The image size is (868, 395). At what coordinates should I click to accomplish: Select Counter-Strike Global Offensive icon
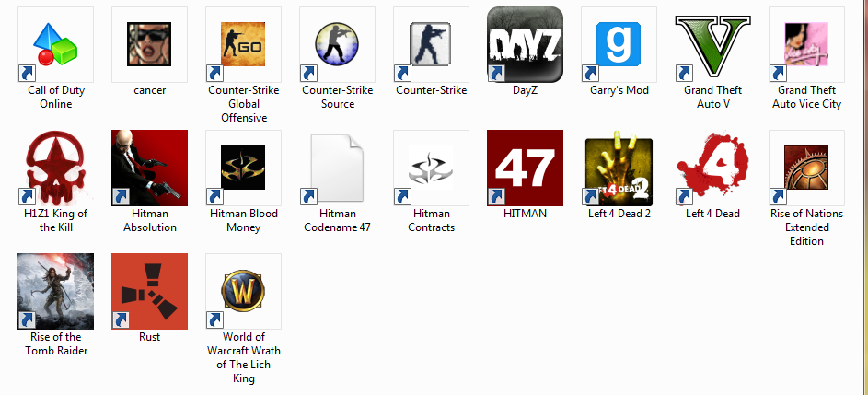point(244,44)
